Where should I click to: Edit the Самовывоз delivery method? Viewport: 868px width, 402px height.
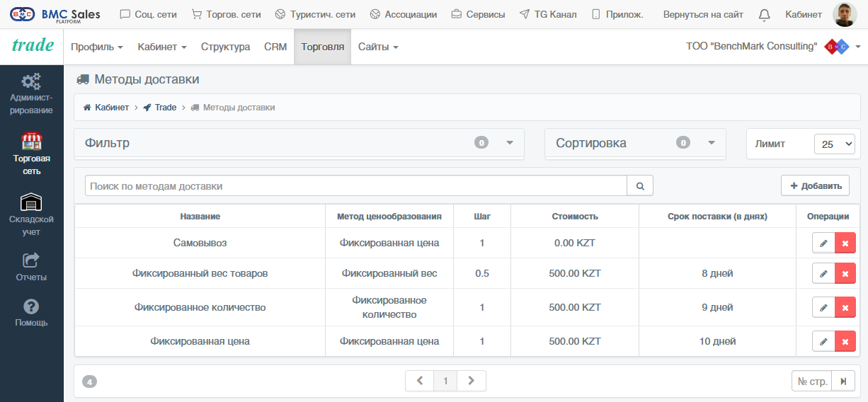(x=823, y=243)
